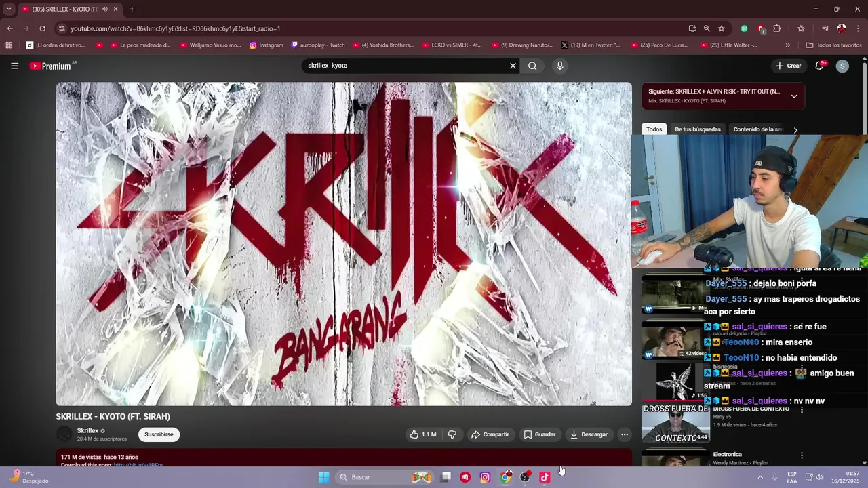Screen dimensions: 868x488
Task: Open the taskbar volume control
Action: (x=819, y=477)
